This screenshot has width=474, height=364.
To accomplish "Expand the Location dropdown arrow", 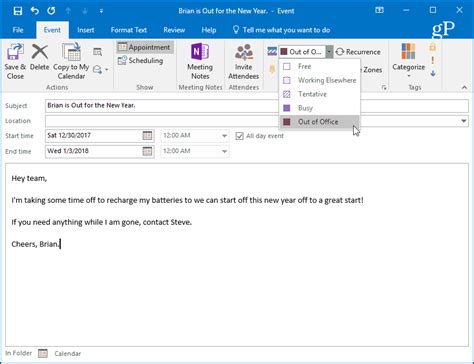I will [464, 121].
